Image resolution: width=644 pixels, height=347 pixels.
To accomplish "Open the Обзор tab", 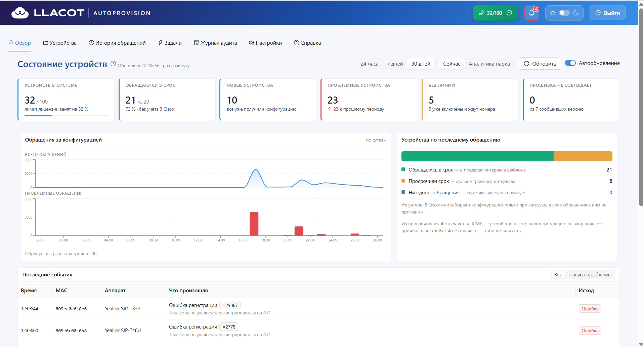I will 19,43.
